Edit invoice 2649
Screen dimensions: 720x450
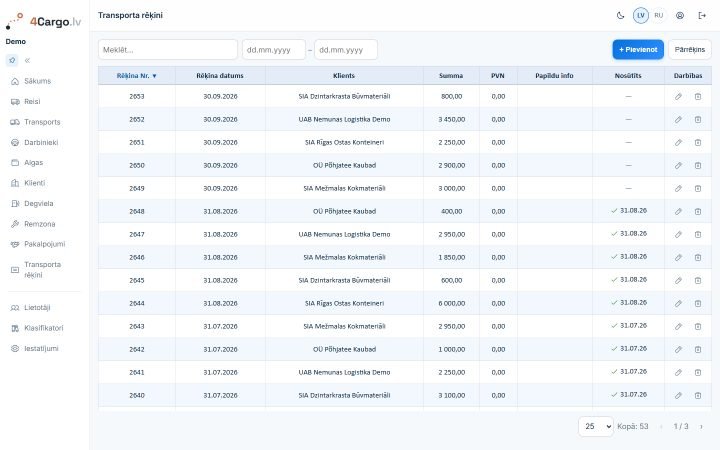click(678, 188)
